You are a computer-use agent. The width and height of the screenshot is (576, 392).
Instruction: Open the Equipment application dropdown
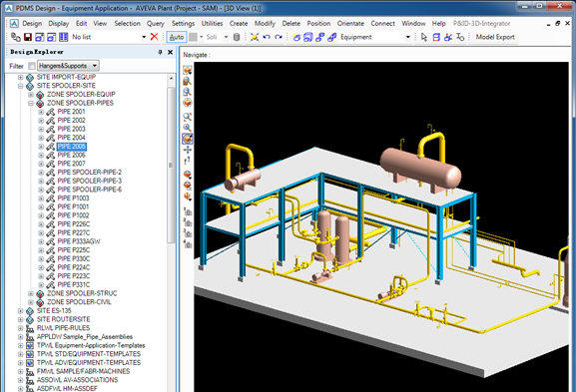(x=407, y=37)
